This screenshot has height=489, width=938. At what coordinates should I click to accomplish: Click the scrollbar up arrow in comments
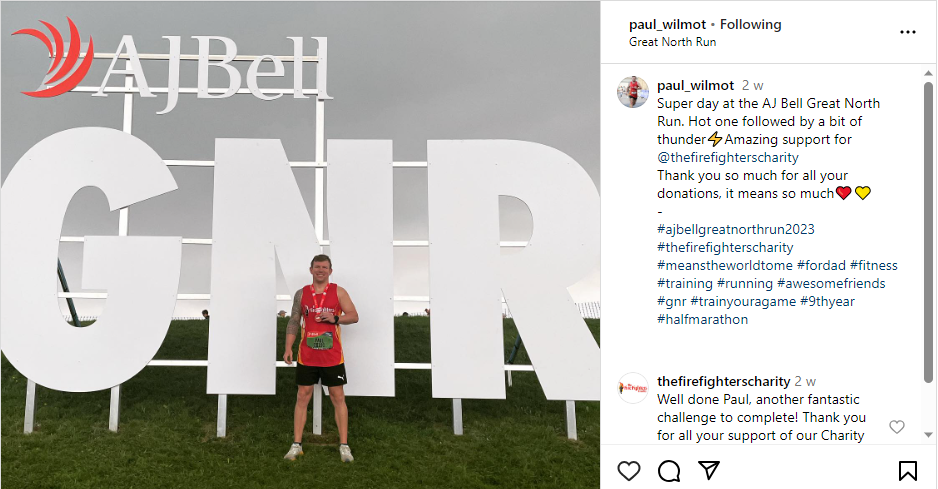(928, 71)
